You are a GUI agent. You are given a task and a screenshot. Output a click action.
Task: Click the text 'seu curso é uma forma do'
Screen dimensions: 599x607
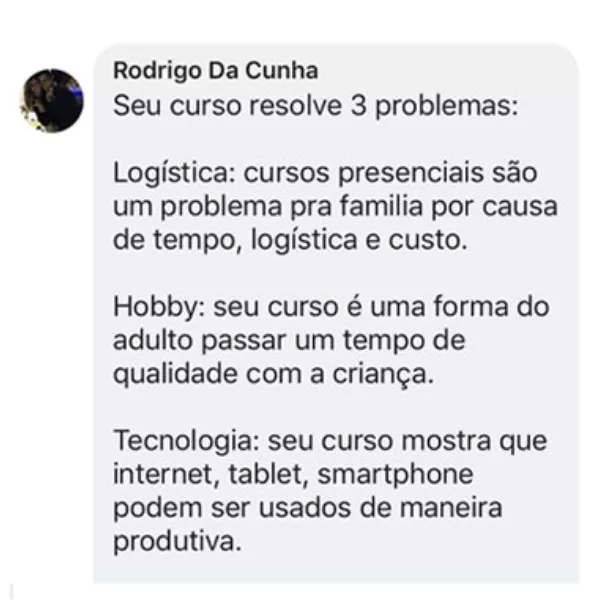pos(381,307)
